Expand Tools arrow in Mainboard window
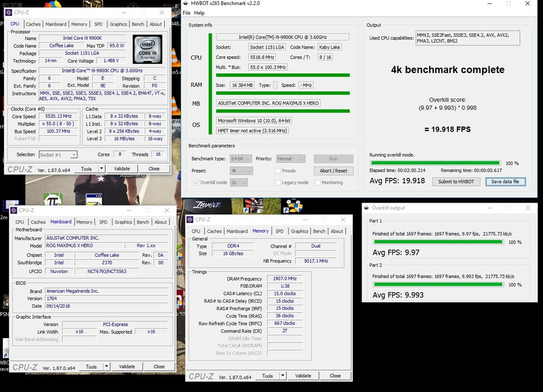 pyautogui.click(x=106, y=367)
